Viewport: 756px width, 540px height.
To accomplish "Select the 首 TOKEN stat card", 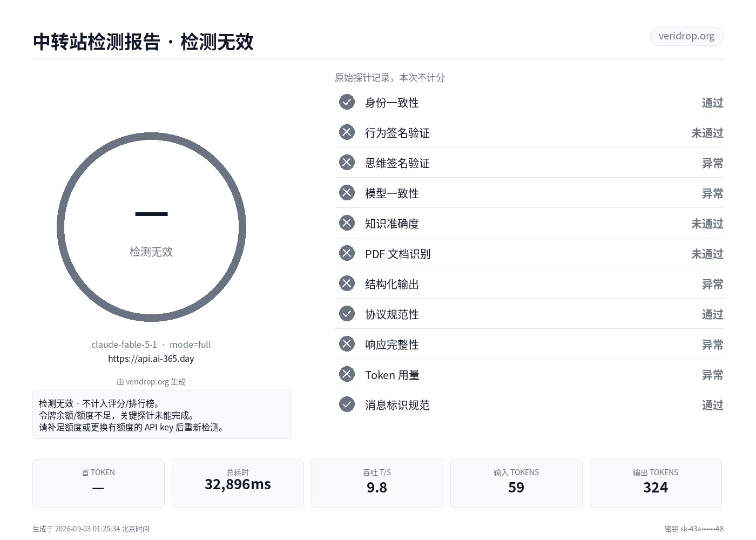I will (98, 483).
